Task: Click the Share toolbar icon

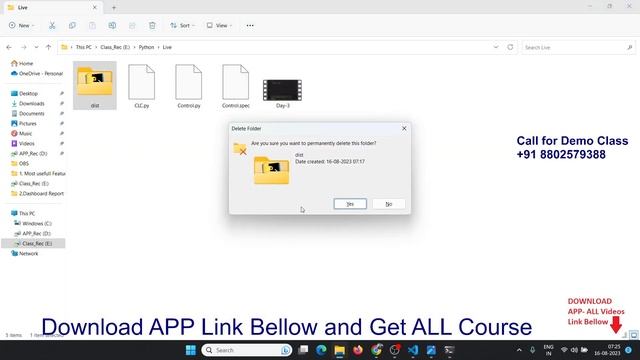Action: (132, 25)
